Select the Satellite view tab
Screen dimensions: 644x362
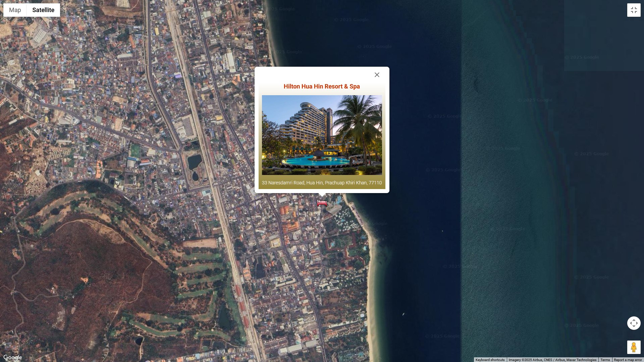coord(43,10)
